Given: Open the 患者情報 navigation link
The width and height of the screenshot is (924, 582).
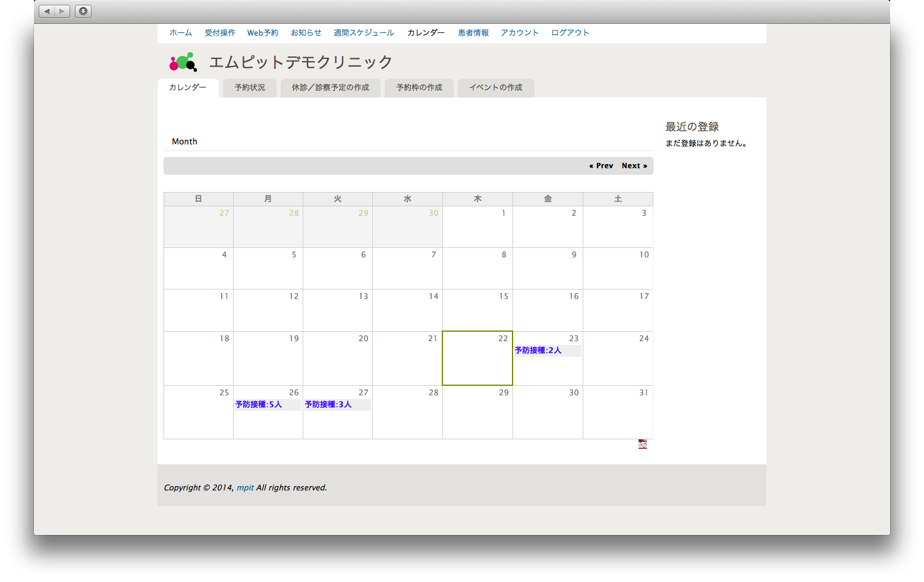Looking at the screenshot, I should coord(473,33).
